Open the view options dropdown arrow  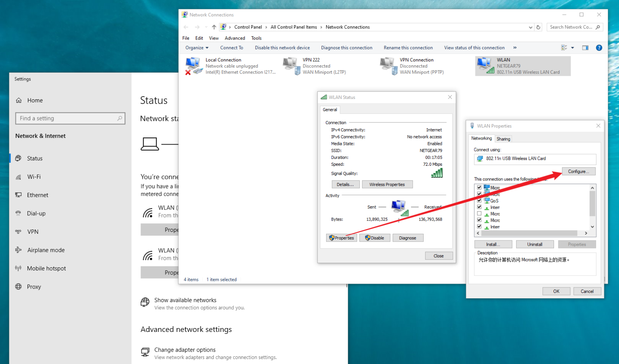pos(573,48)
